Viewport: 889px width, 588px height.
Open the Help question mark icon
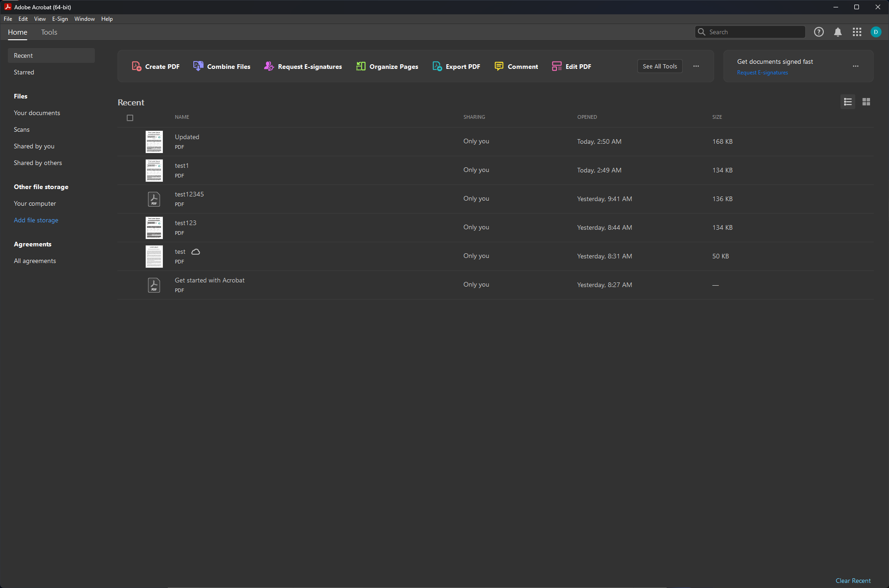[x=819, y=32]
